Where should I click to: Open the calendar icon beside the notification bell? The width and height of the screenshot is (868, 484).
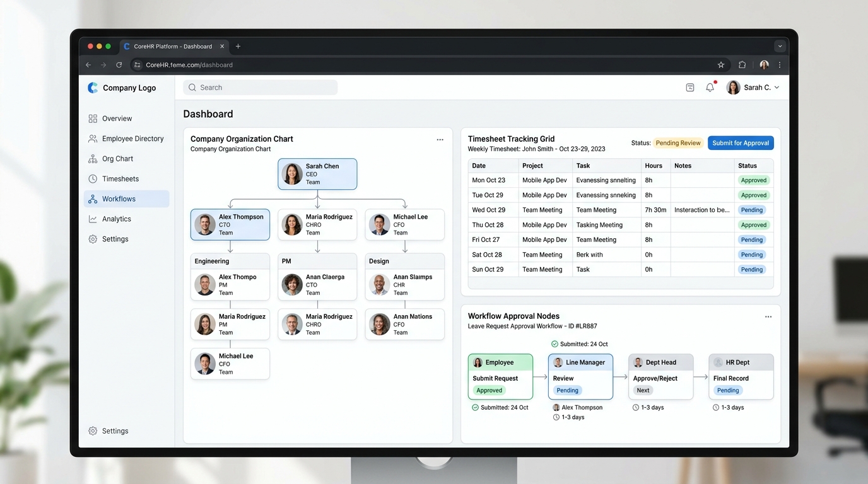(690, 88)
